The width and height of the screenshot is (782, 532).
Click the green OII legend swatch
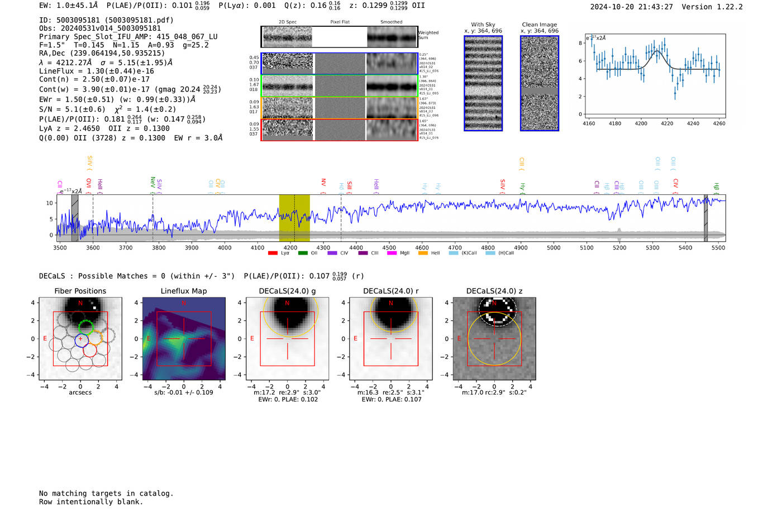303,253
